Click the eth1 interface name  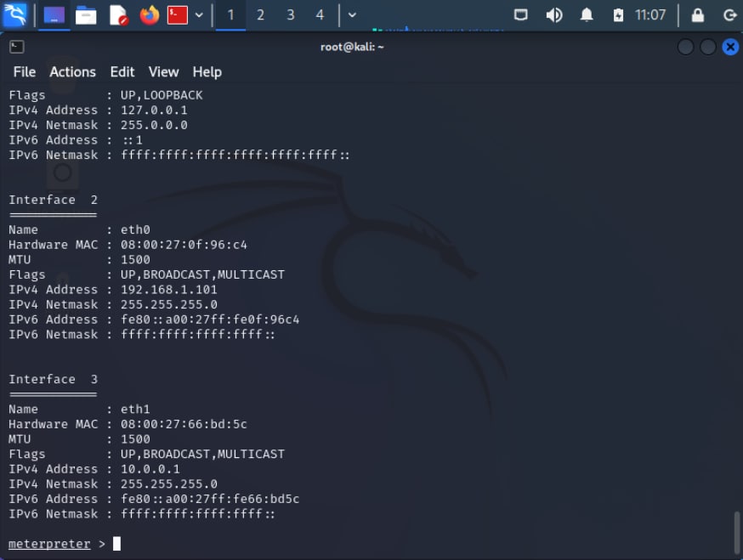click(x=135, y=410)
